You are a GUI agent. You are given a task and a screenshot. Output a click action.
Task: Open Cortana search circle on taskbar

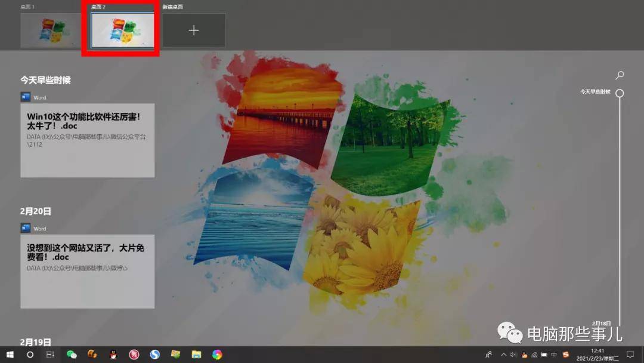click(x=30, y=355)
